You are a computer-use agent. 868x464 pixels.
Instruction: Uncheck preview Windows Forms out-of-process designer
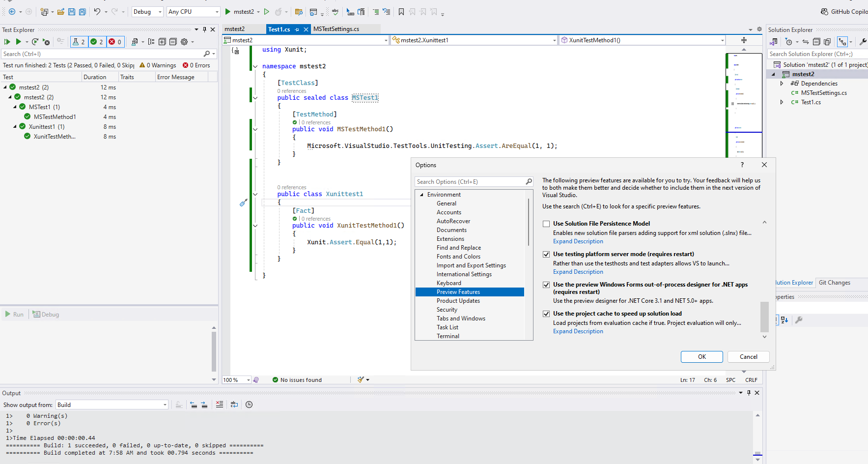pyautogui.click(x=546, y=285)
